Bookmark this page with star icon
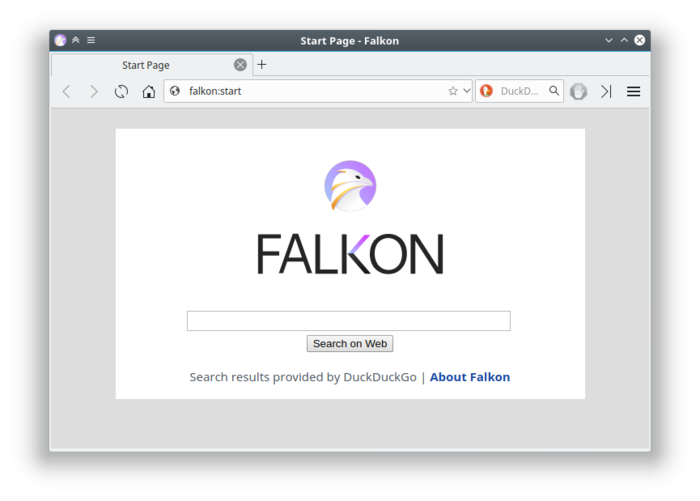 [453, 91]
